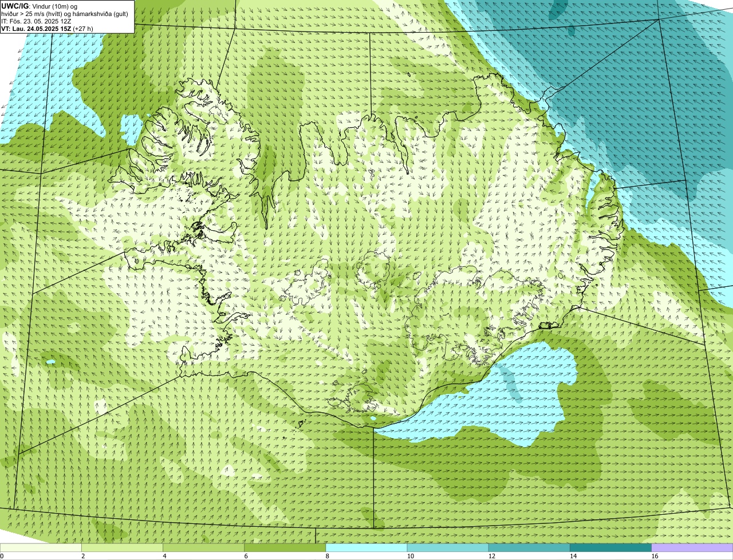Click the medium green 4–6 legend swatch
This screenshot has width=733, height=560.
pyautogui.click(x=204, y=547)
